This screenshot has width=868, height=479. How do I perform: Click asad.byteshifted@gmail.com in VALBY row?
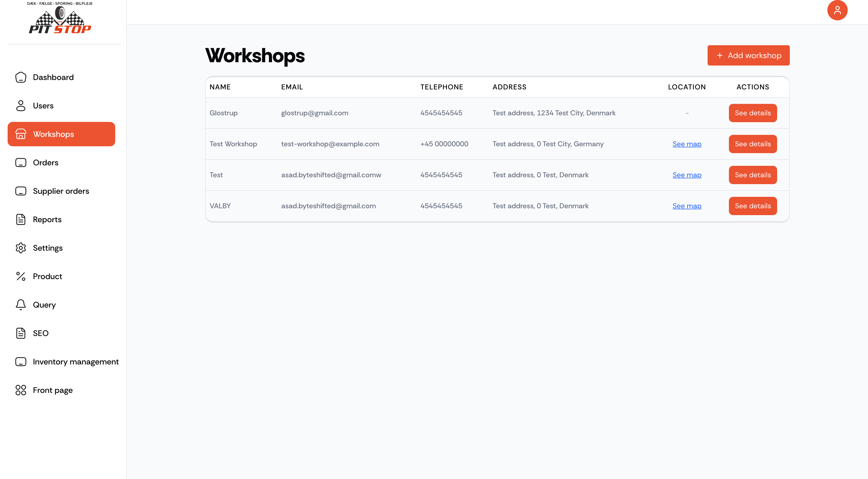tap(328, 206)
